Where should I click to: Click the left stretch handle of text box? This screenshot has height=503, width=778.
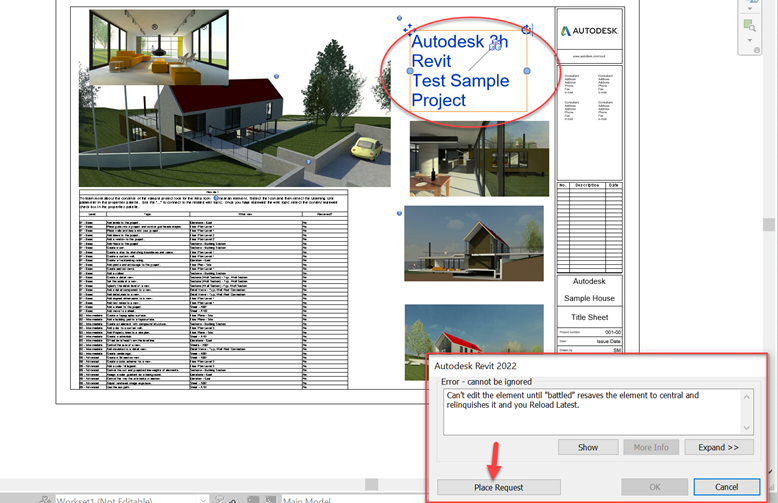point(410,71)
